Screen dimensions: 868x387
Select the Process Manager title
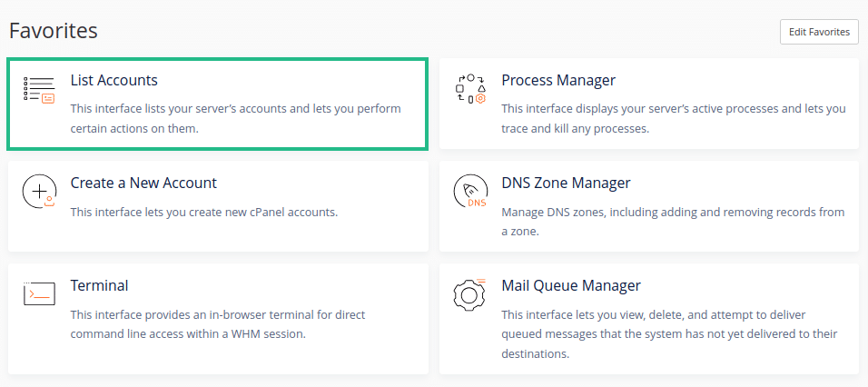558,80
